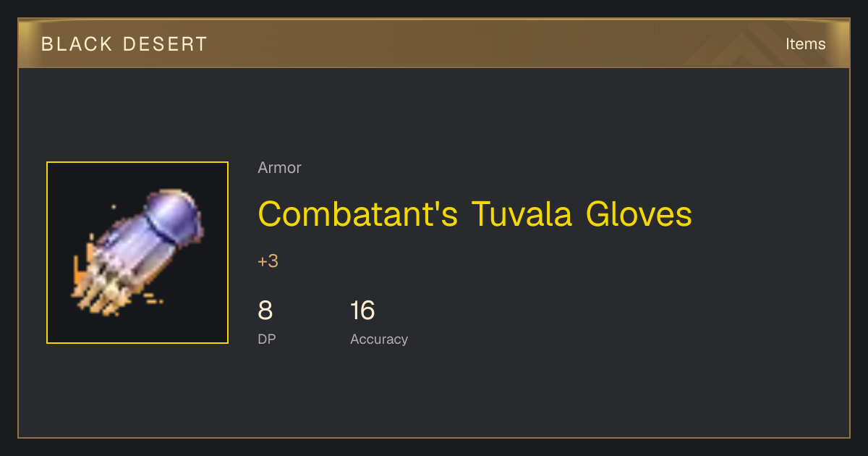Click the Accuracy stat label

pos(379,339)
